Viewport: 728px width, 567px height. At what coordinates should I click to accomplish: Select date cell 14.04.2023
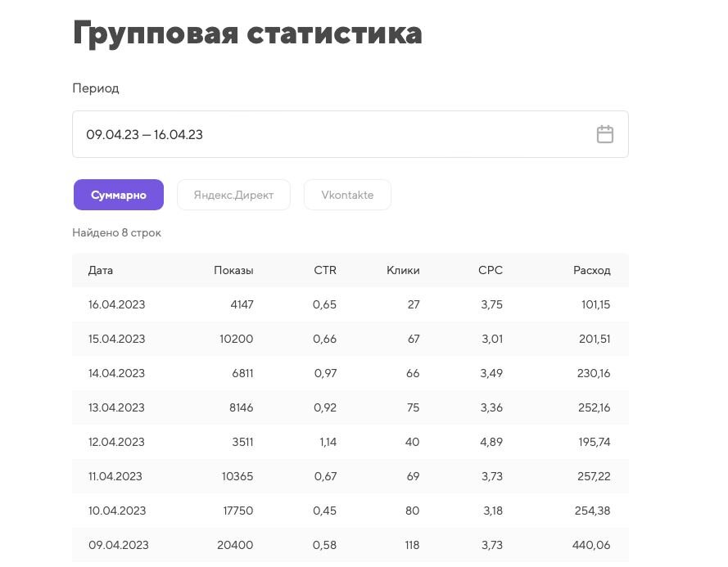coord(116,373)
